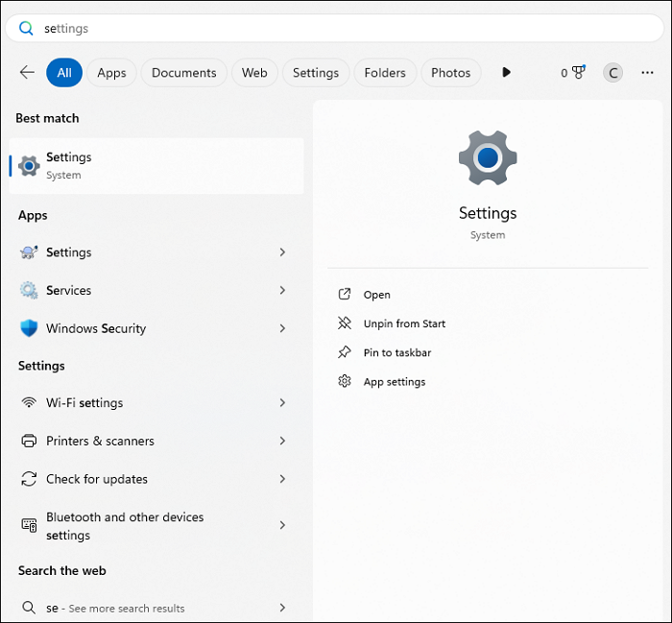
Task: Click the Services gear icon
Action: pyautogui.click(x=29, y=290)
